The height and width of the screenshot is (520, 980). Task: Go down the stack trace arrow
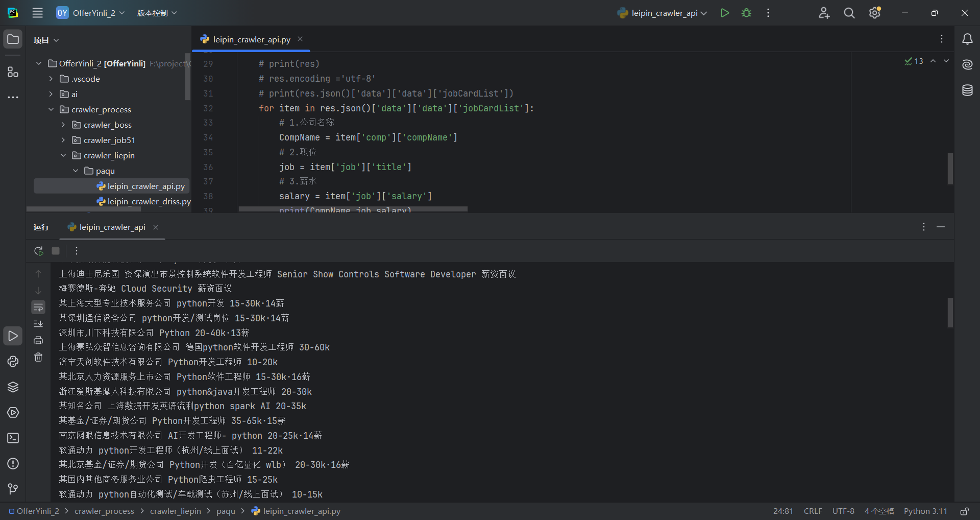(x=38, y=291)
